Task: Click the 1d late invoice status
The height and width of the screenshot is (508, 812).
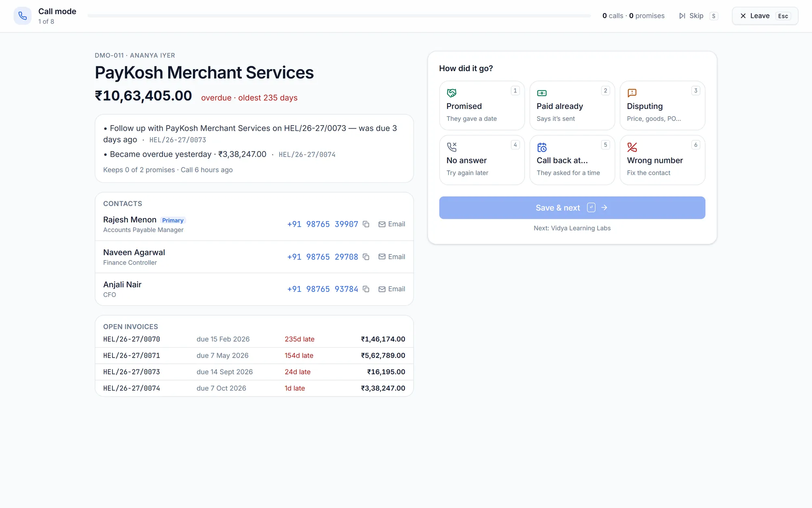Action: (295, 388)
